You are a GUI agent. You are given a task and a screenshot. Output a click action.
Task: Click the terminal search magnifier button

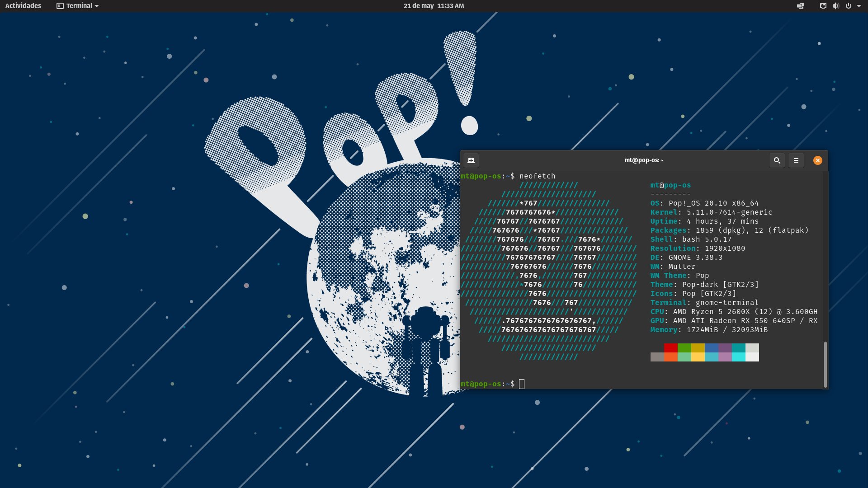click(777, 160)
